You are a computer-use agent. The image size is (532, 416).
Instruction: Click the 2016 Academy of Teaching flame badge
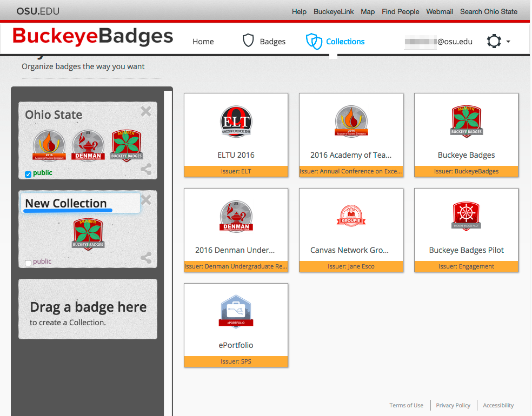click(351, 121)
